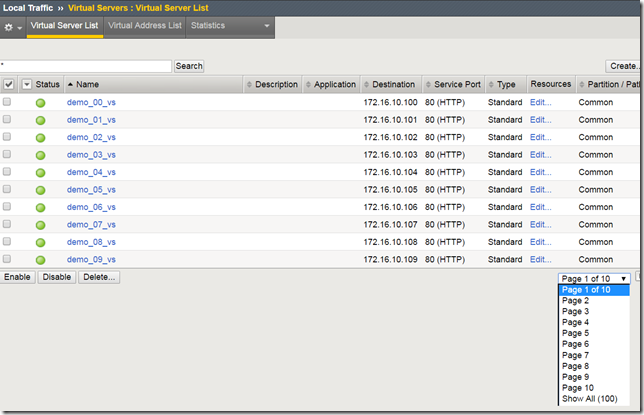Screen dimensions: 644x415
Task: Check the demo_03_vs row checkbox
Action: [x=7, y=154]
